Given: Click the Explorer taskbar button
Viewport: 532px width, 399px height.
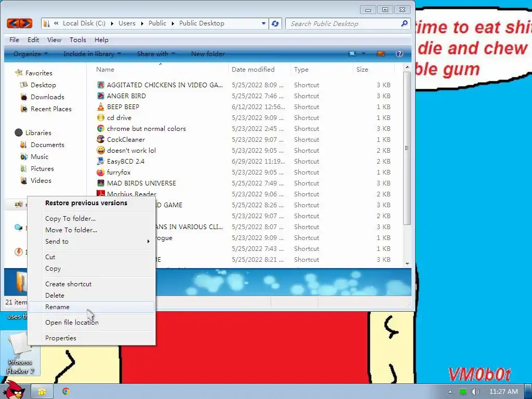Looking at the screenshot, I should 42,392.
